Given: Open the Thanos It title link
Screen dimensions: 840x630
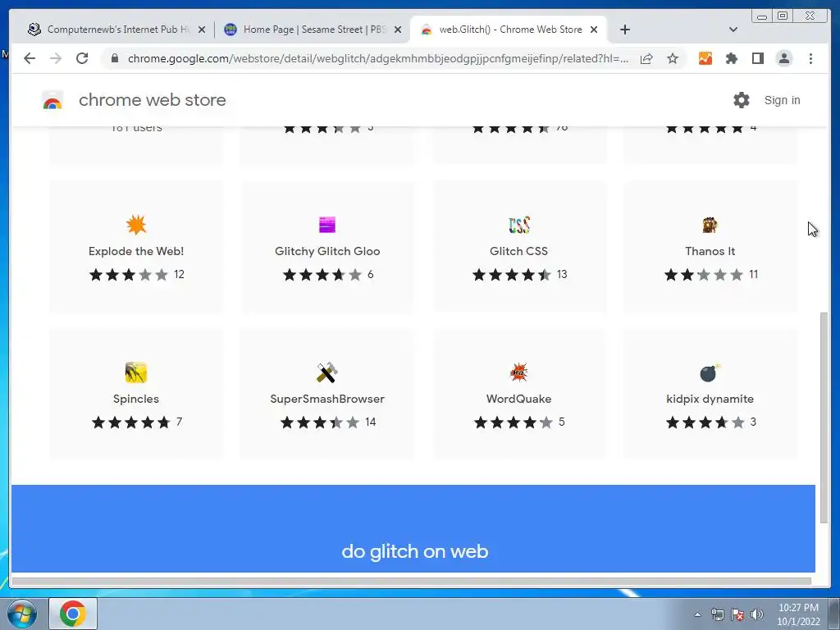Looking at the screenshot, I should [710, 251].
